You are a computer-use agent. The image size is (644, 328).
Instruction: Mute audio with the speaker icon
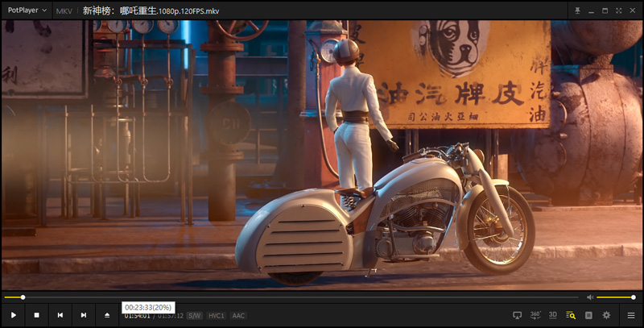coord(590,297)
